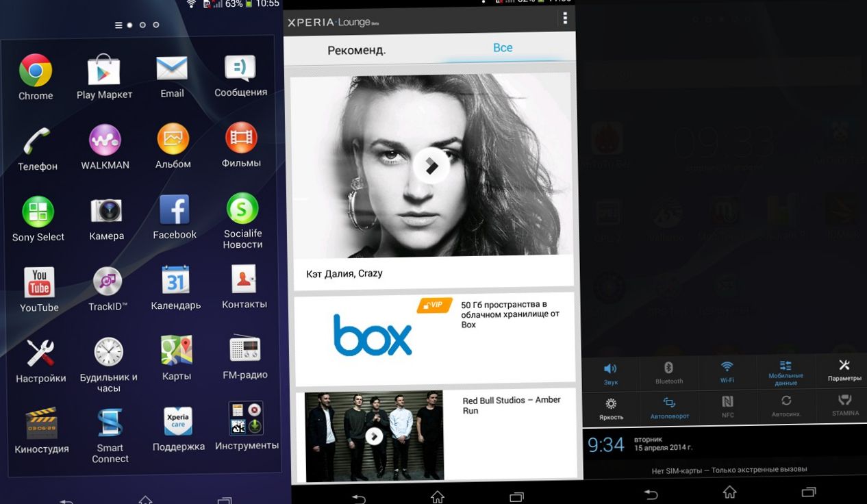Open Socialife Новости

[242, 208]
